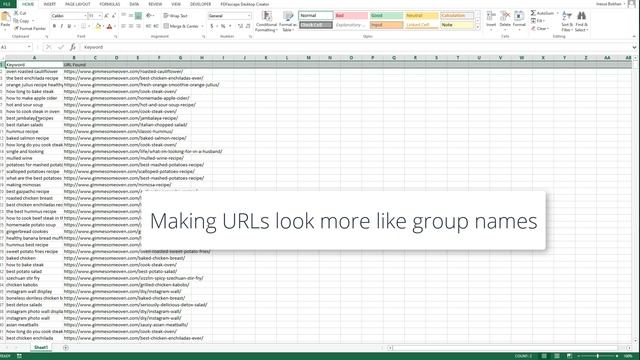Switch to the PAGE LAYOUT tab
Screen dimensions: 640x360
pyautogui.click(x=78, y=4)
